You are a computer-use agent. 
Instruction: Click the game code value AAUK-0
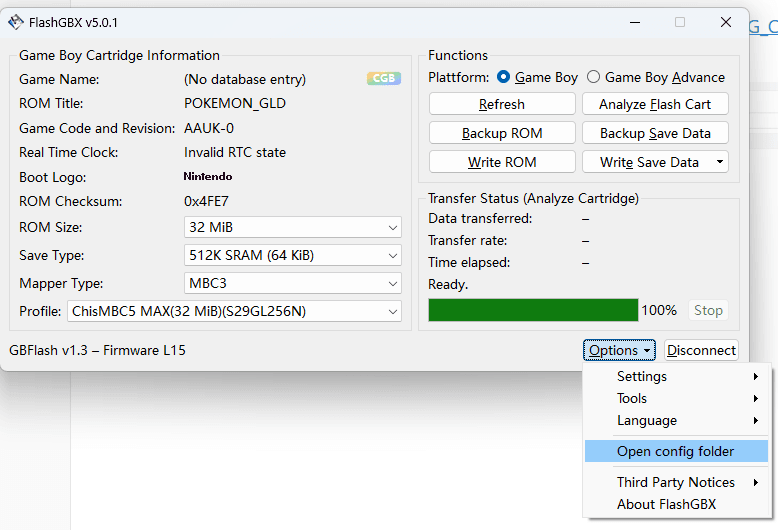209,128
